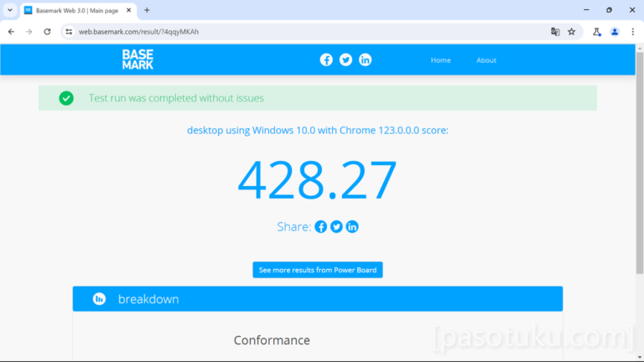Bookmark this page with the star icon
The height and width of the screenshot is (362, 644).
pyautogui.click(x=572, y=32)
